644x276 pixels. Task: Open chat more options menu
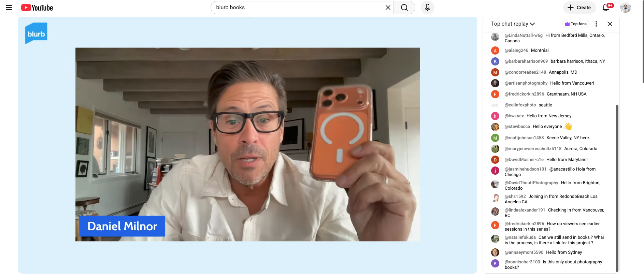point(596,24)
